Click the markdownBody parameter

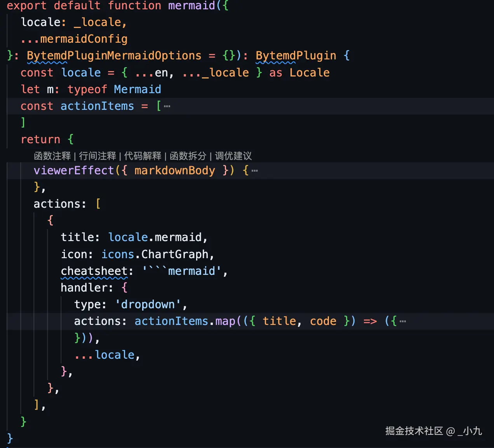click(175, 170)
